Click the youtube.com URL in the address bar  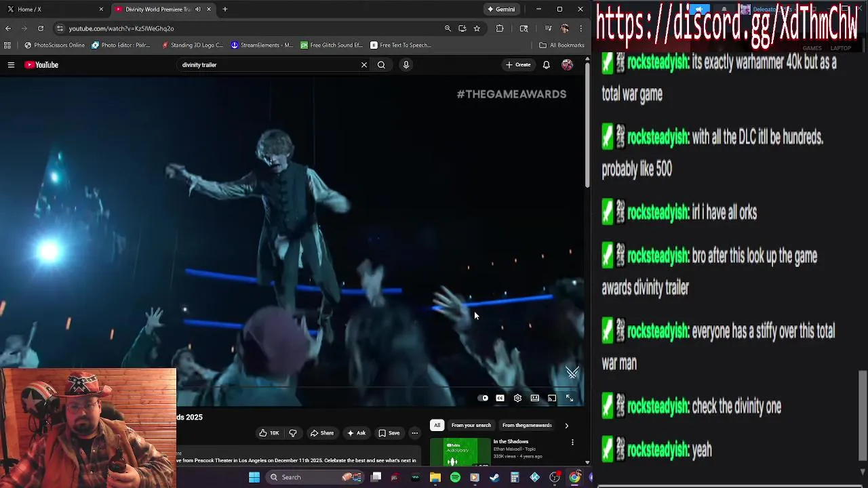[121, 28]
